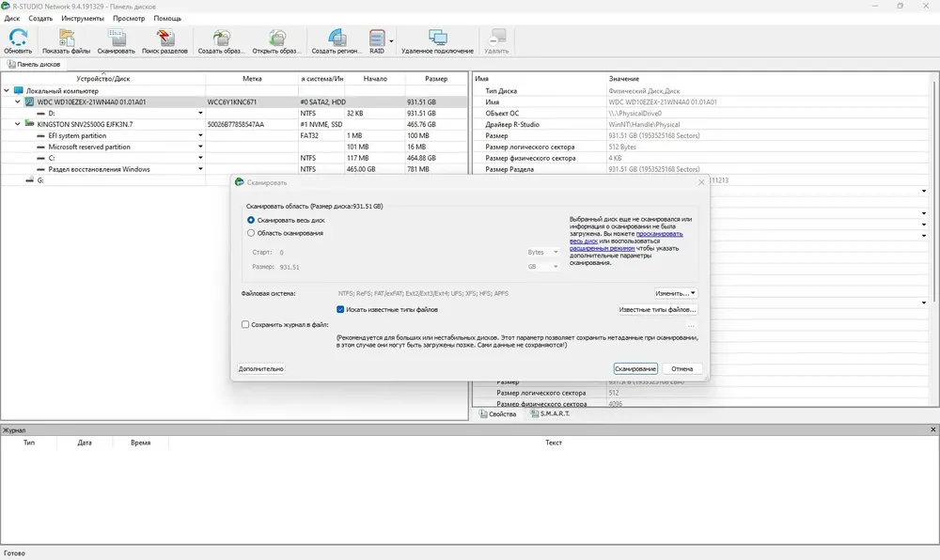Click the Панель дисков tab icon
The height and width of the screenshot is (560, 940).
point(11,64)
